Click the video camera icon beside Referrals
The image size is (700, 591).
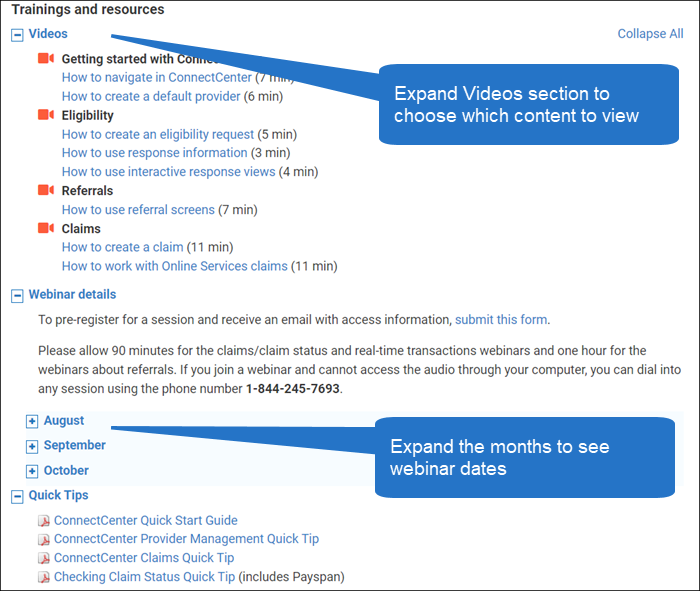(x=46, y=190)
